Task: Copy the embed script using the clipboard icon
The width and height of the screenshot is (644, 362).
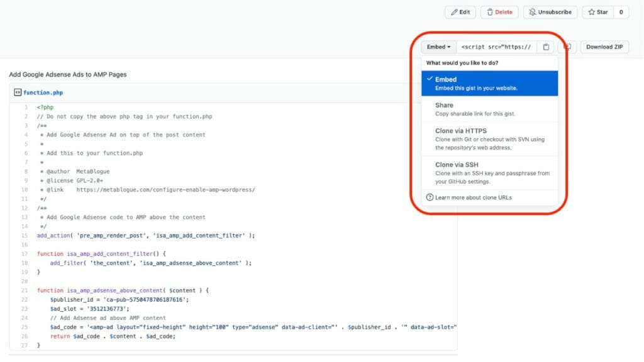Action: point(545,47)
